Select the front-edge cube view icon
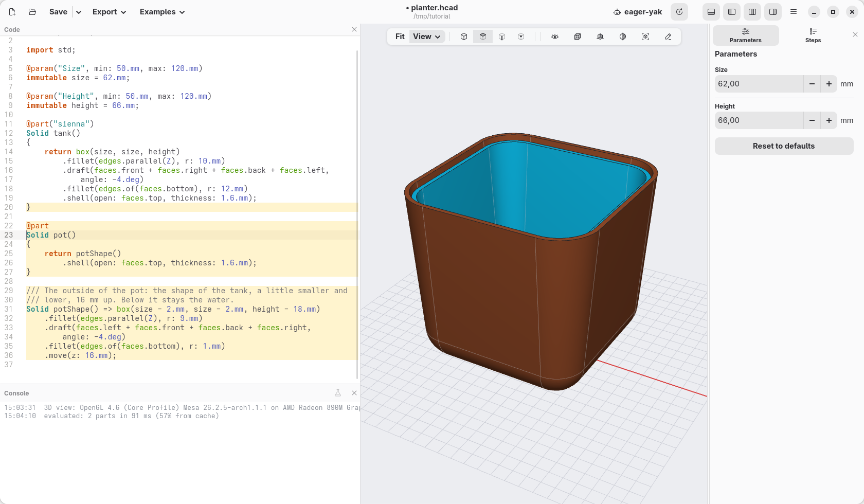 click(x=502, y=37)
